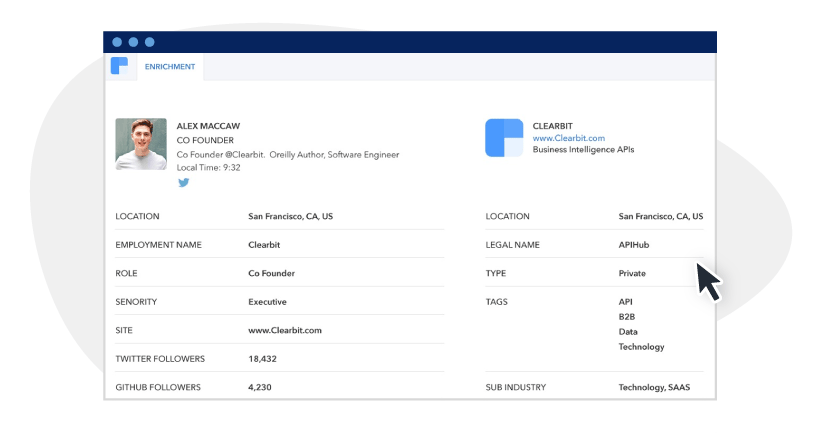Screen dimensions: 820x437
Task: Click the B2B tag
Action: point(627,316)
